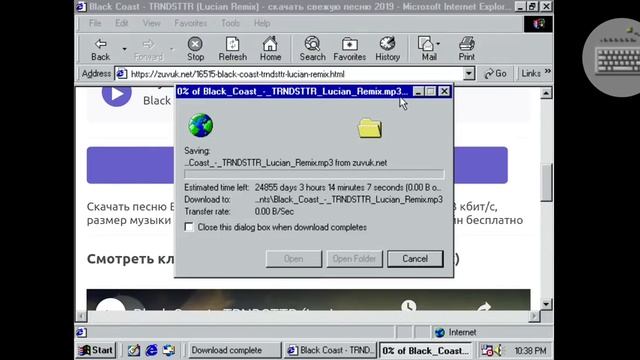This screenshot has width=640, height=360.
Task: Click the volume speaker tray icon
Action: point(498,351)
